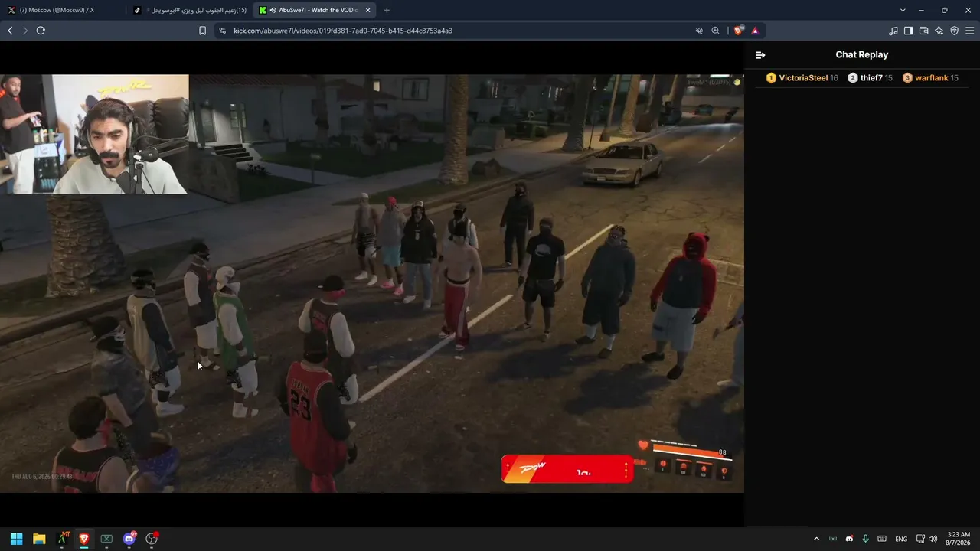
Task: Open the media control music note icon
Action: [x=893, y=31]
